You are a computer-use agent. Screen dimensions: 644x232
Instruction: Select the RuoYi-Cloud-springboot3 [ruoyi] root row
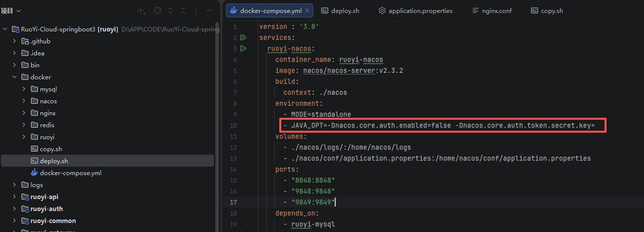(107, 29)
